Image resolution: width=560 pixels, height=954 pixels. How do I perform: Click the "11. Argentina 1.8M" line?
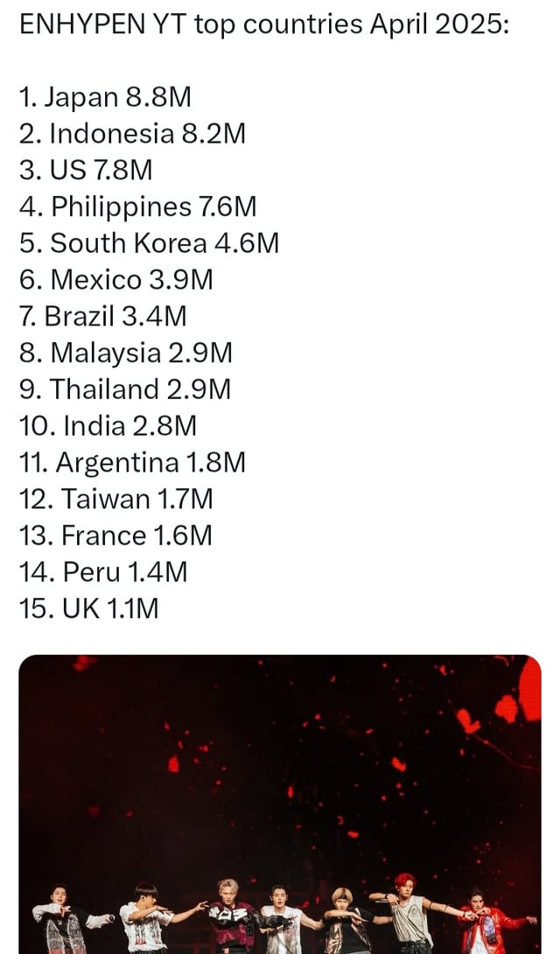coord(132,462)
